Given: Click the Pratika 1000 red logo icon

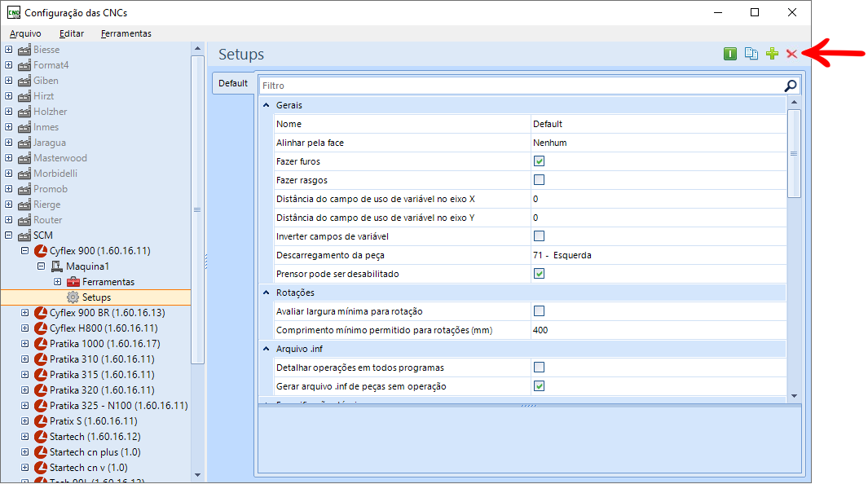Looking at the screenshot, I should click(41, 344).
